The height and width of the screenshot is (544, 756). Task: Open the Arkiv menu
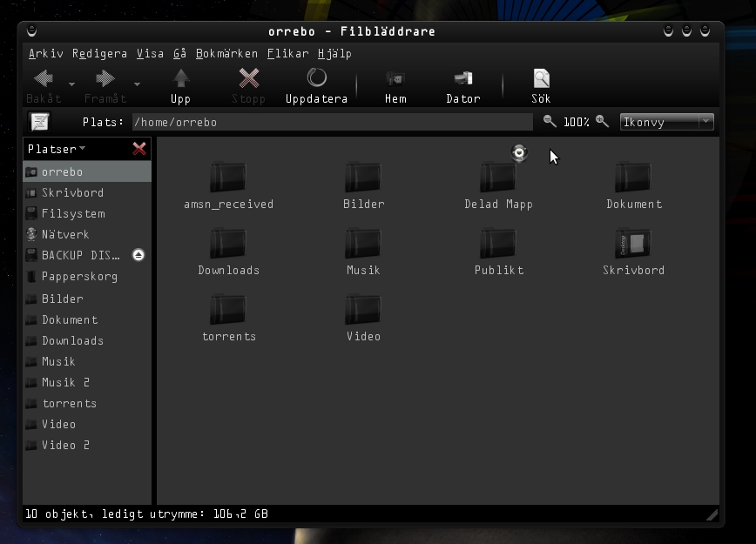click(46, 53)
